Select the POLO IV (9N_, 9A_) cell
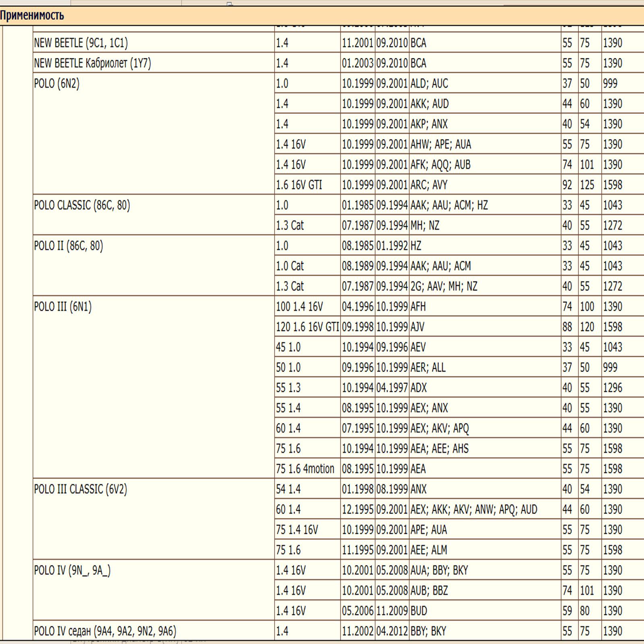 click(72, 570)
